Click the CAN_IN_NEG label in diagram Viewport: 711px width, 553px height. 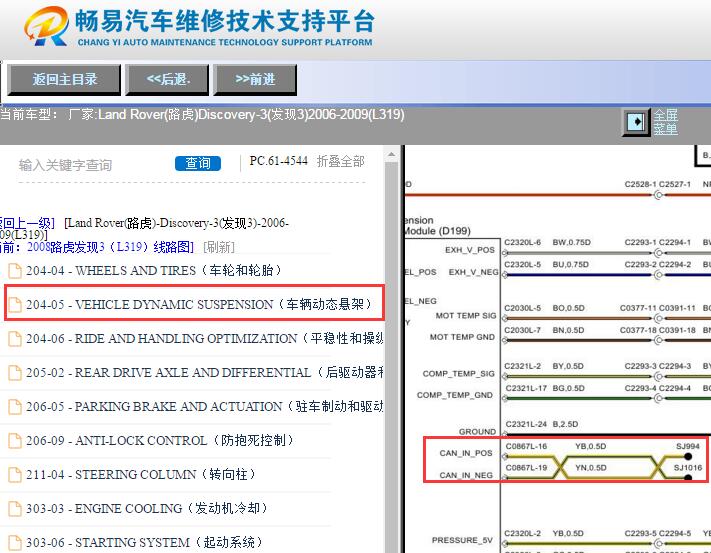point(466,475)
